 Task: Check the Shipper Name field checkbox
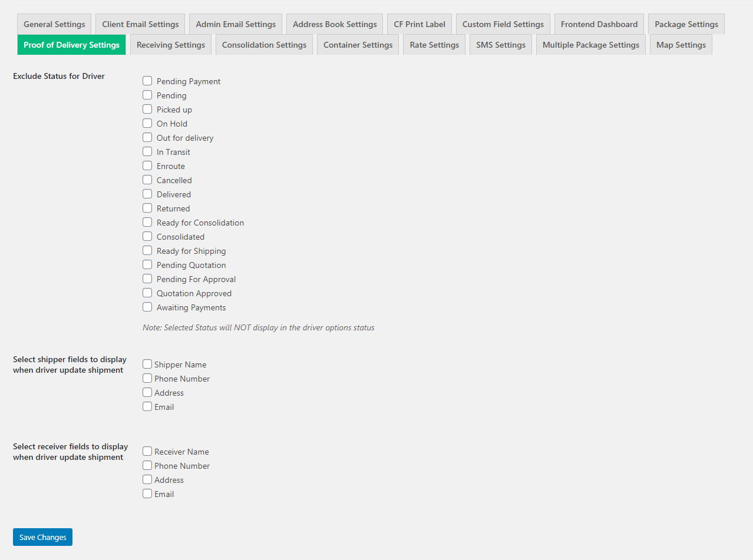(x=147, y=364)
